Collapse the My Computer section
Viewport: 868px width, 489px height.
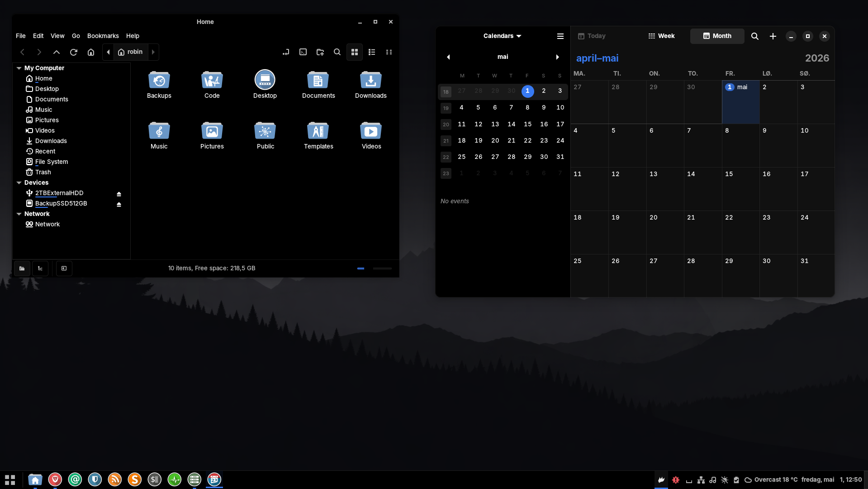click(19, 68)
